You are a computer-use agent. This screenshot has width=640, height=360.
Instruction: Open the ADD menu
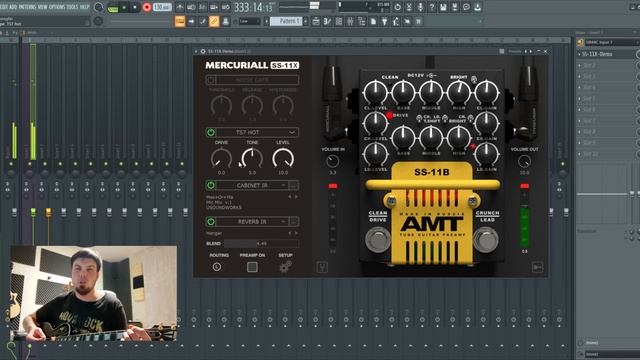pyautogui.click(x=13, y=7)
